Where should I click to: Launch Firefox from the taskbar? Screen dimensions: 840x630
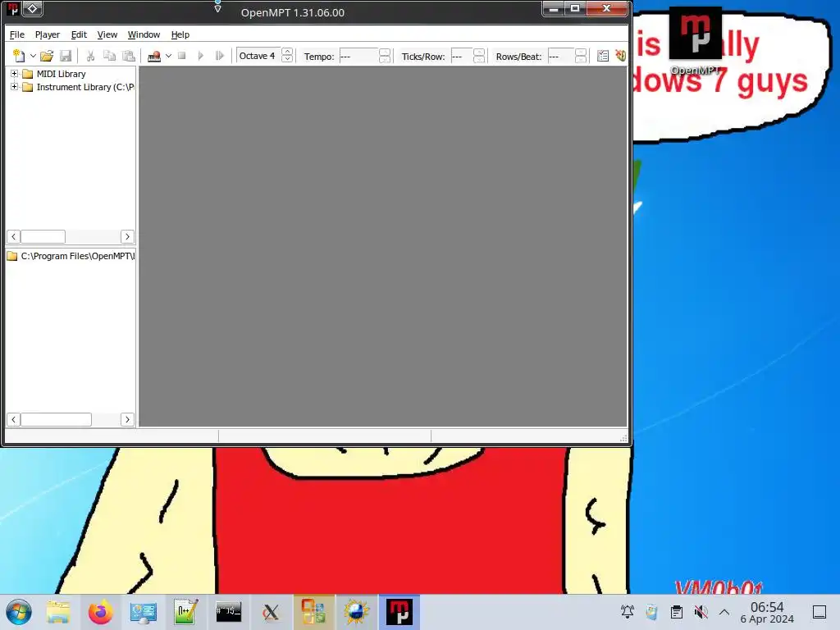tap(100, 612)
